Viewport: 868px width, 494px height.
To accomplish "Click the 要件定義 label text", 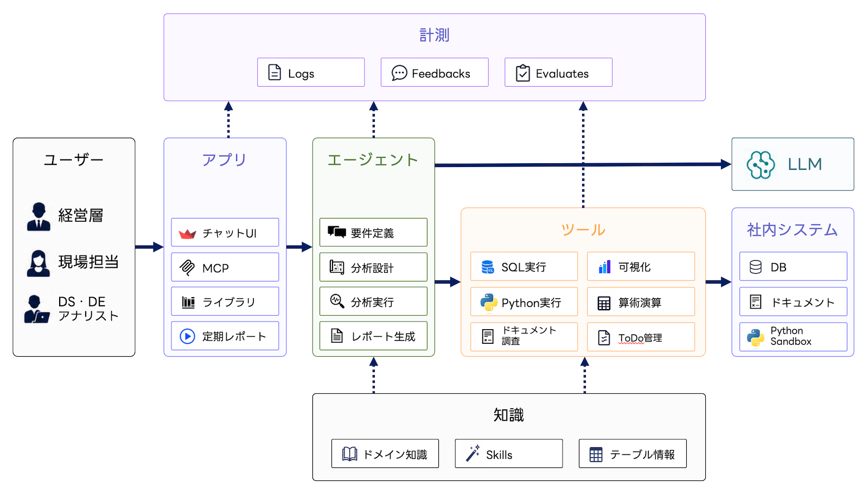I will (x=372, y=233).
